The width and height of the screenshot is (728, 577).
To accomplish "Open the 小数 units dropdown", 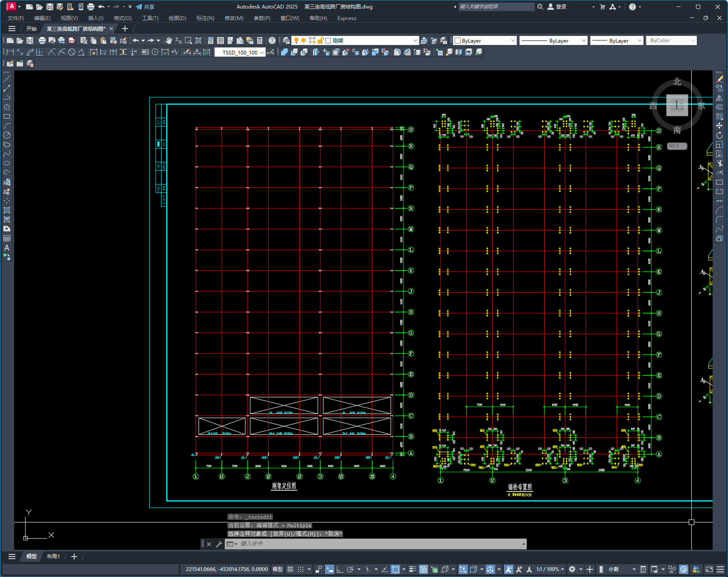I will 622,569.
